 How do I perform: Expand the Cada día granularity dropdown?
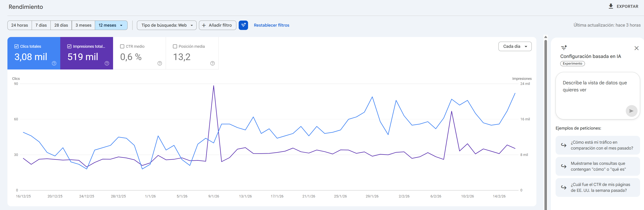click(x=515, y=46)
